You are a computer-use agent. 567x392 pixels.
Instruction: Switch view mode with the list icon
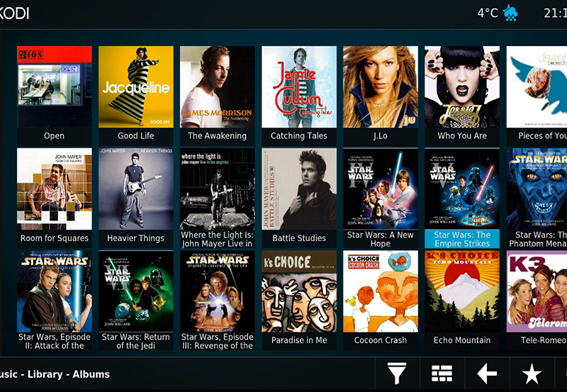tap(442, 374)
